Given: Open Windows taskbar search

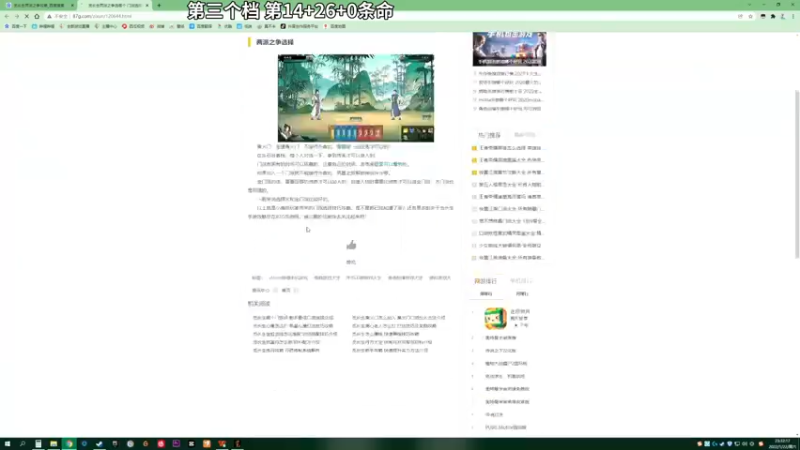Looking at the screenshot, I should 22,444.
